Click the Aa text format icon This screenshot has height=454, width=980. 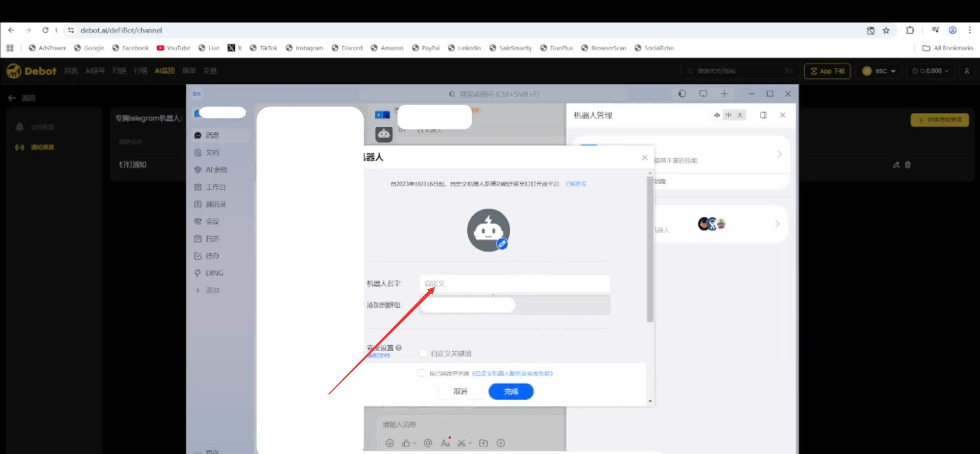pyautogui.click(x=445, y=443)
